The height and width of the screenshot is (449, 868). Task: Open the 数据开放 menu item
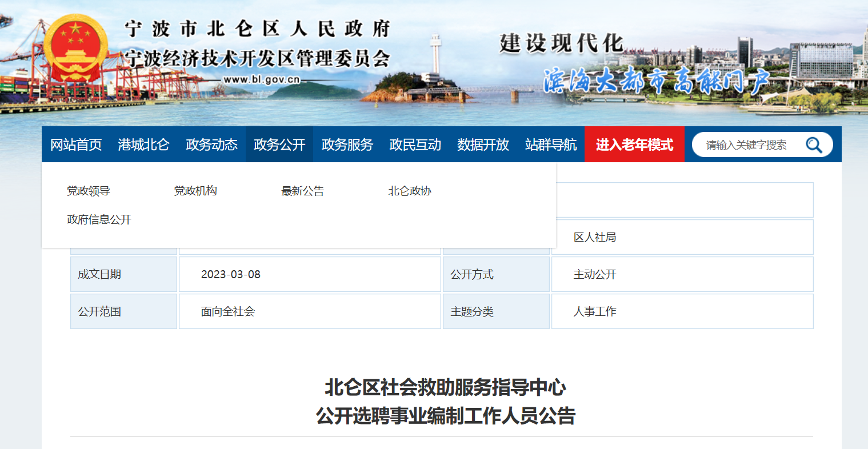point(483,145)
